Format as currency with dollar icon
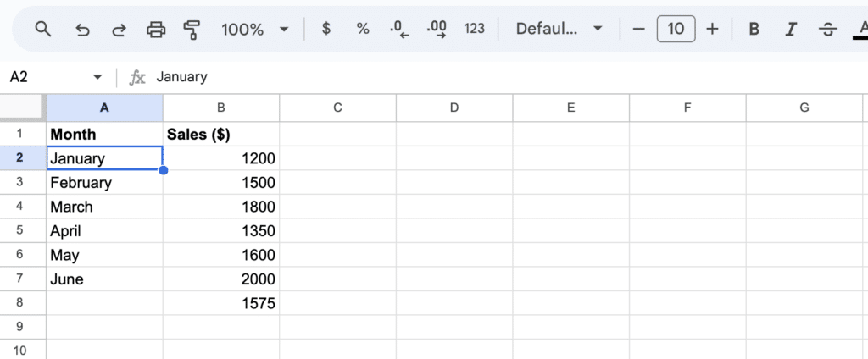This screenshot has width=868, height=359. 326,30
